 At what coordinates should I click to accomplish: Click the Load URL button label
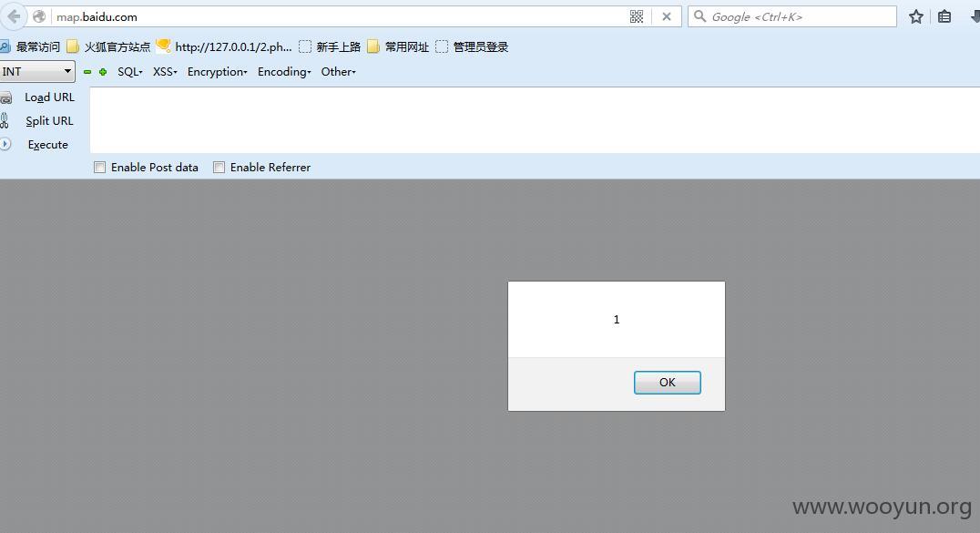coord(49,97)
